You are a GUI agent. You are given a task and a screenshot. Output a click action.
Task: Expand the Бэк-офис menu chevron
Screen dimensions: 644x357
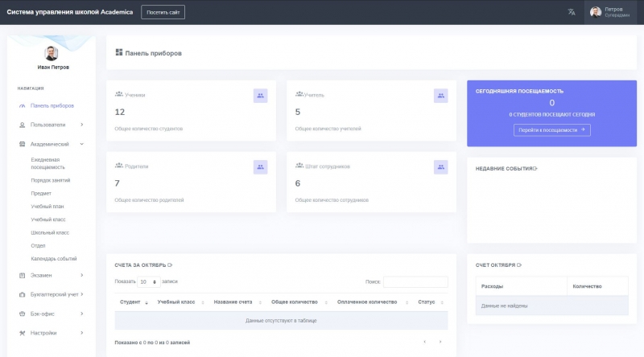coord(82,314)
